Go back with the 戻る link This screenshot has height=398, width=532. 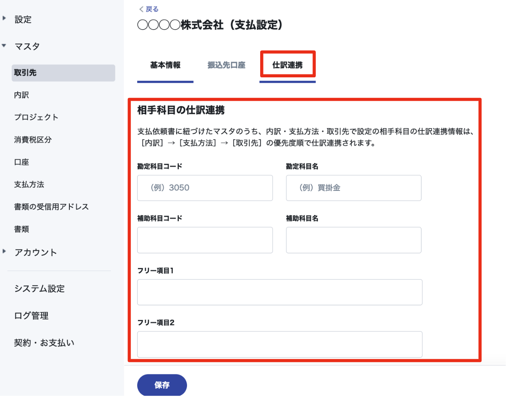(x=149, y=9)
